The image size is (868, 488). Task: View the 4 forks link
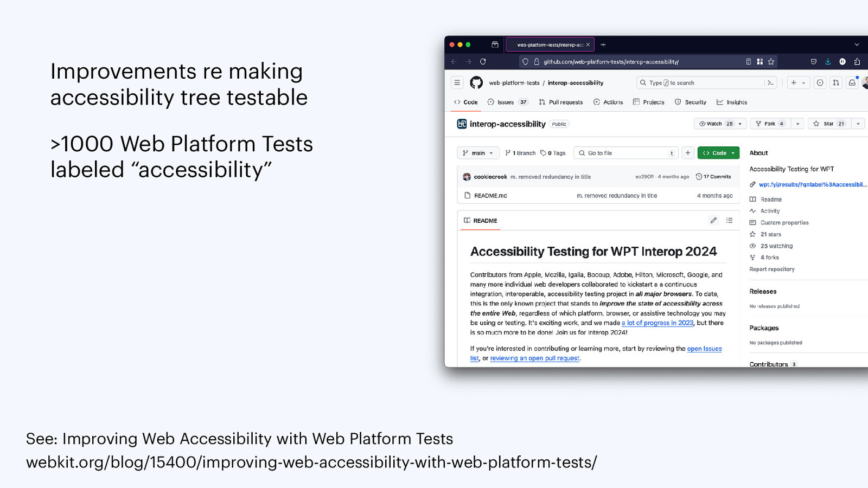[x=769, y=258]
